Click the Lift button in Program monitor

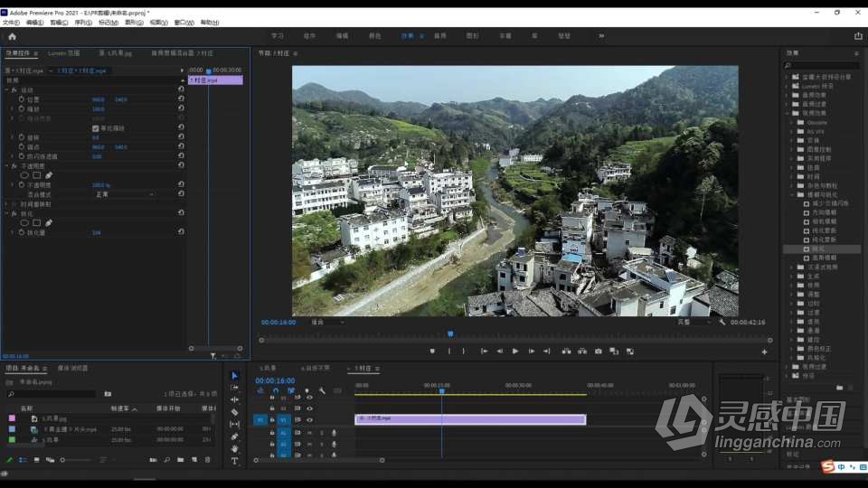(566, 352)
